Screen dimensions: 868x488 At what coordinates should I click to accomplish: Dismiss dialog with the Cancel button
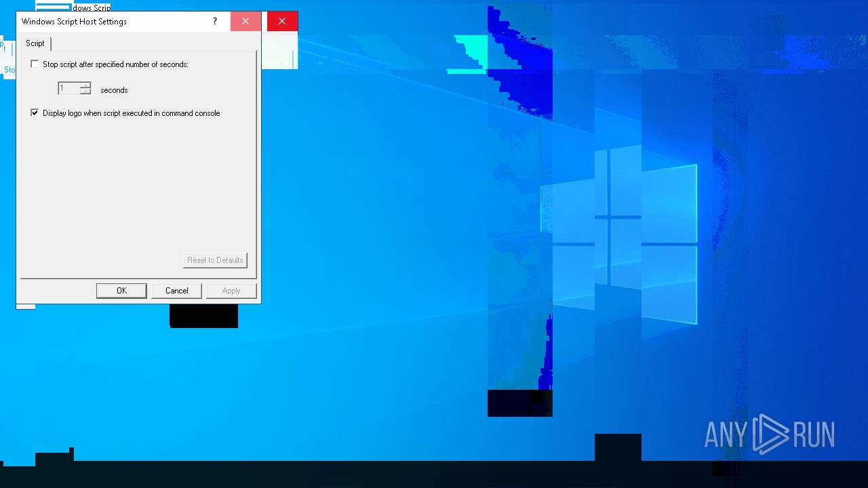[x=177, y=291]
